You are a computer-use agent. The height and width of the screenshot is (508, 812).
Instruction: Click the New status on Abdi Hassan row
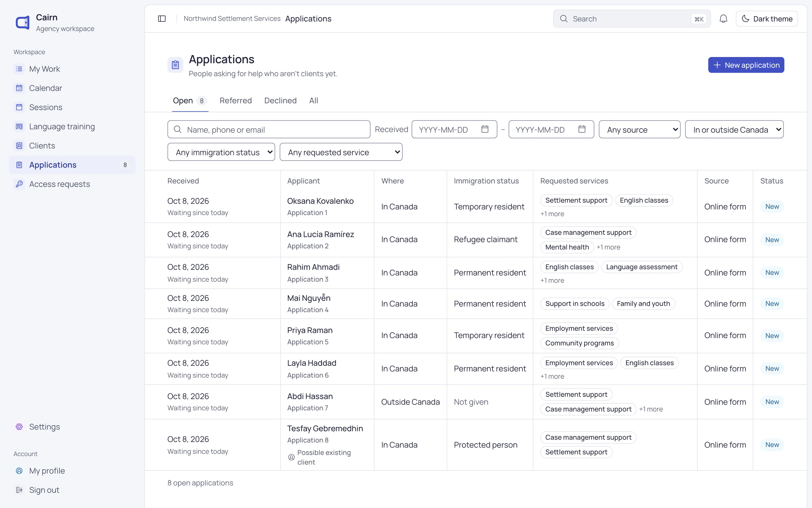pos(772,402)
